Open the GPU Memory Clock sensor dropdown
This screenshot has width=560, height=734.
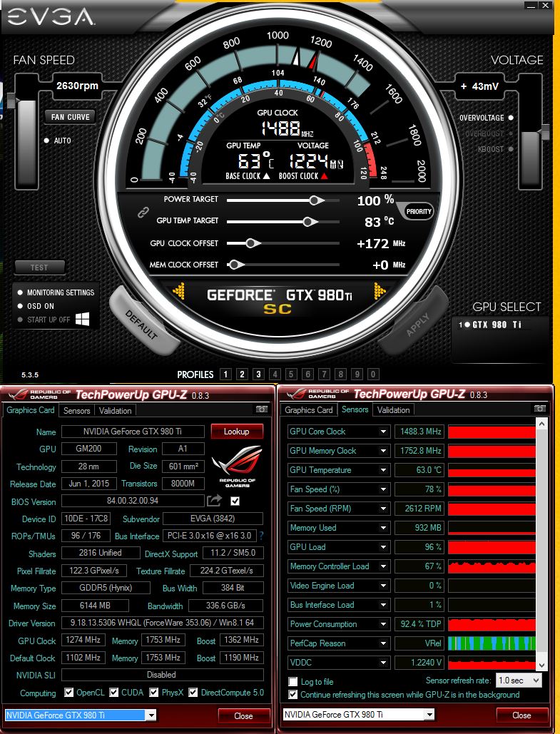[x=384, y=451]
